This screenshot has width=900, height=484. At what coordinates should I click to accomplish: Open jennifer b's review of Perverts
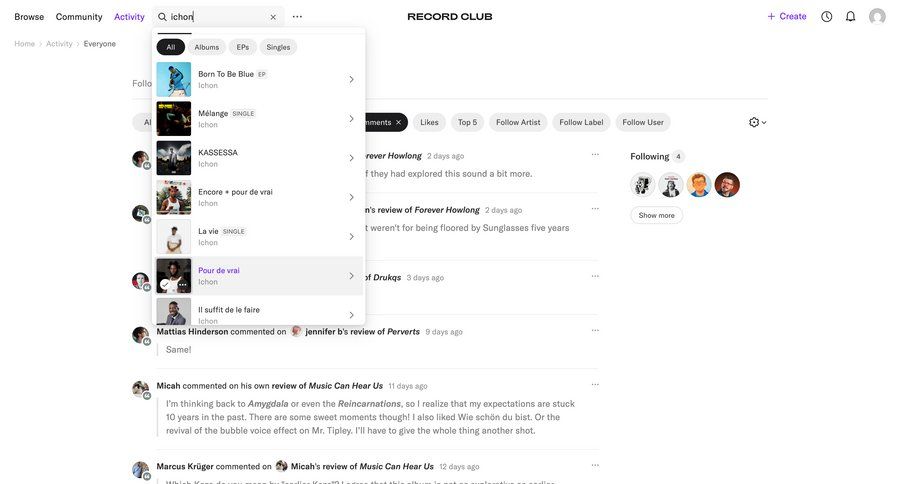tap(362, 332)
